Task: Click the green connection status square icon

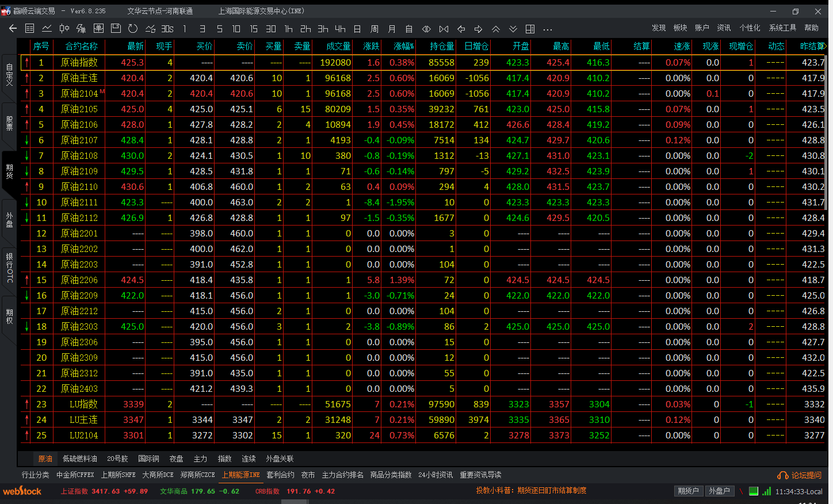Action: click(754, 491)
